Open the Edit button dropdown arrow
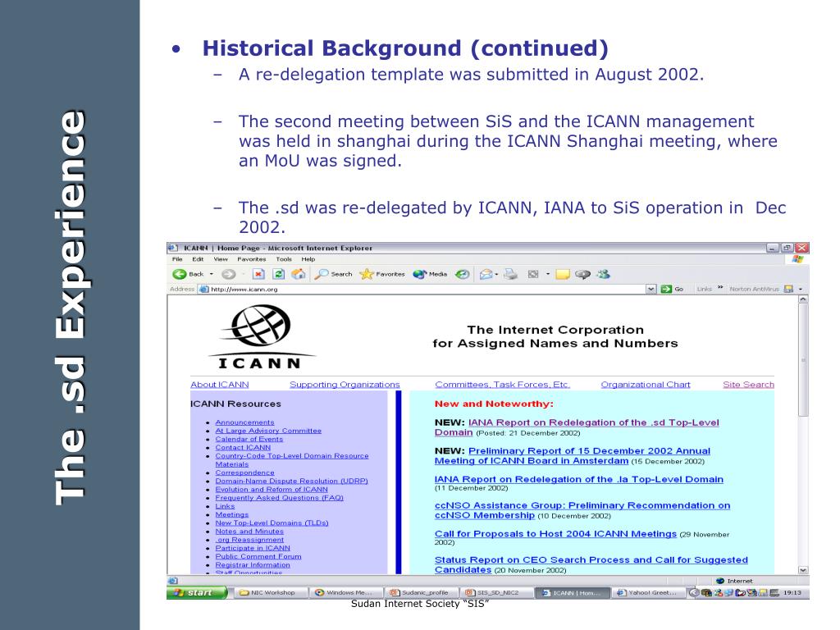 (x=547, y=274)
